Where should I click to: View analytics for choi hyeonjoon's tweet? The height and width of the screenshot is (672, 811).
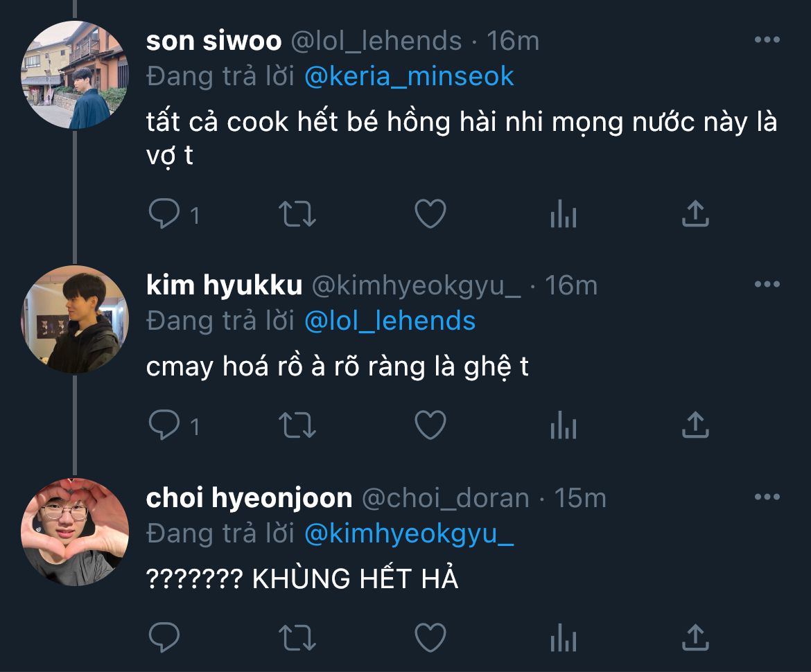(563, 639)
